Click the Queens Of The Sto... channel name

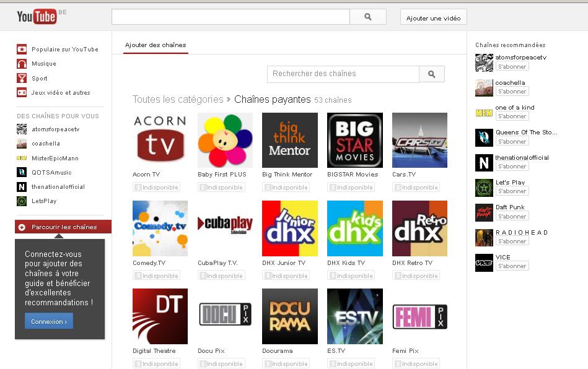pos(527,132)
